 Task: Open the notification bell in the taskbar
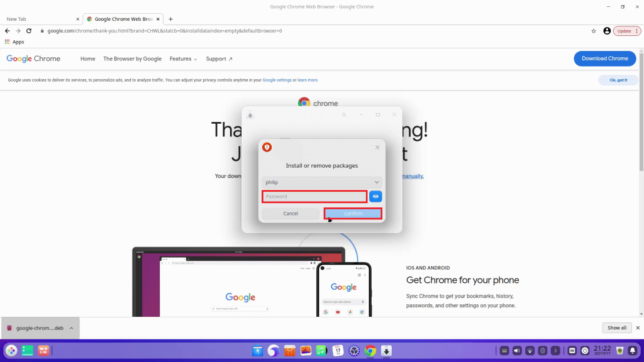(633, 351)
